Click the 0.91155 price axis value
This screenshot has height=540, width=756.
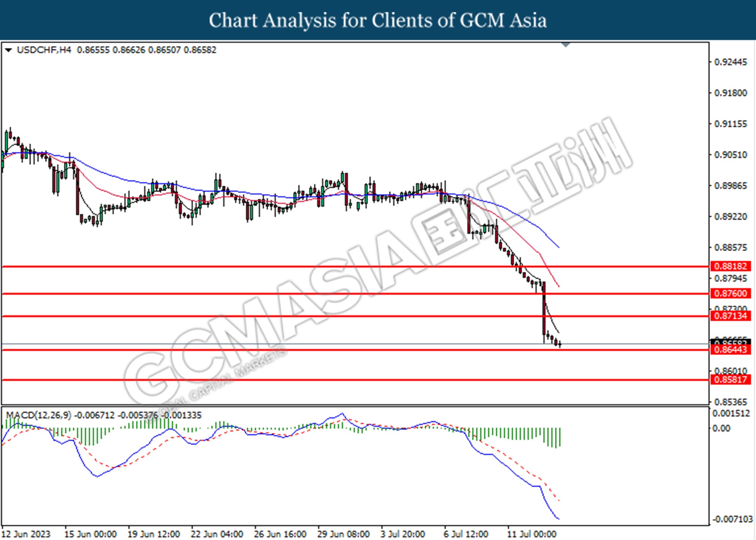[x=730, y=124]
